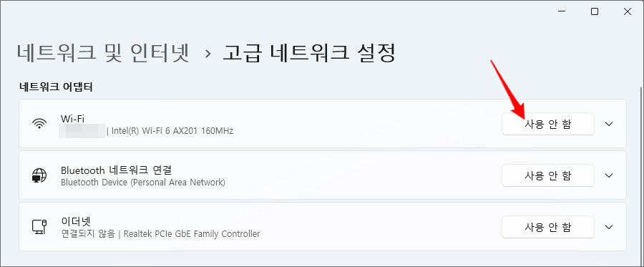Click the Intel(R) Wi-Fi 6 AX201 description
Screen dimensions: 644x267
pos(172,132)
